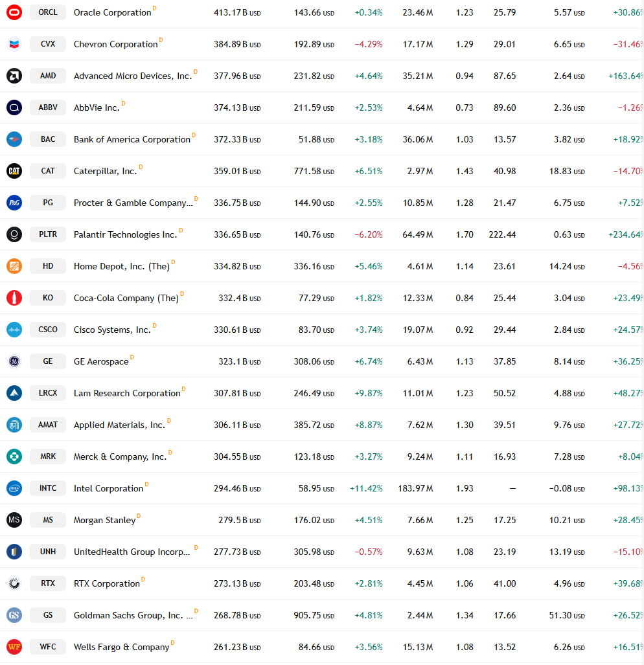Click the Palantir logo icon
This screenshot has height=665, width=644.
(x=14, y=234)
